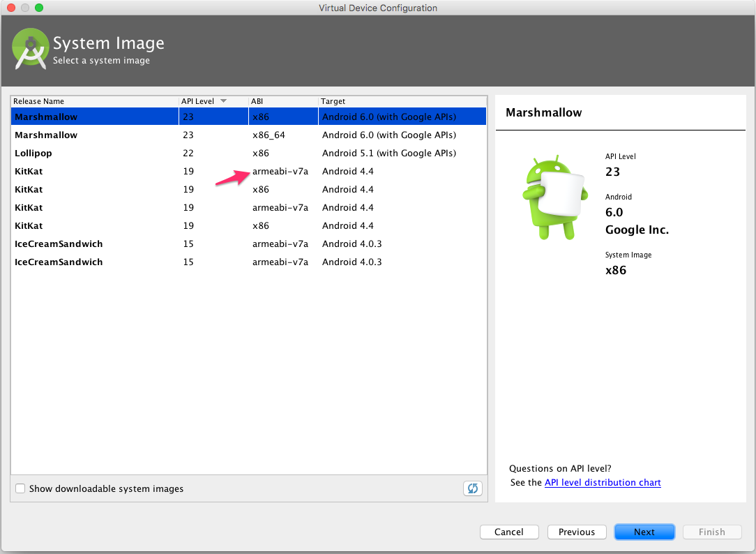The height and width of the screenshot is (554, 756).
Task: Click the Android Studio logo icon
Action: [31, 49]
